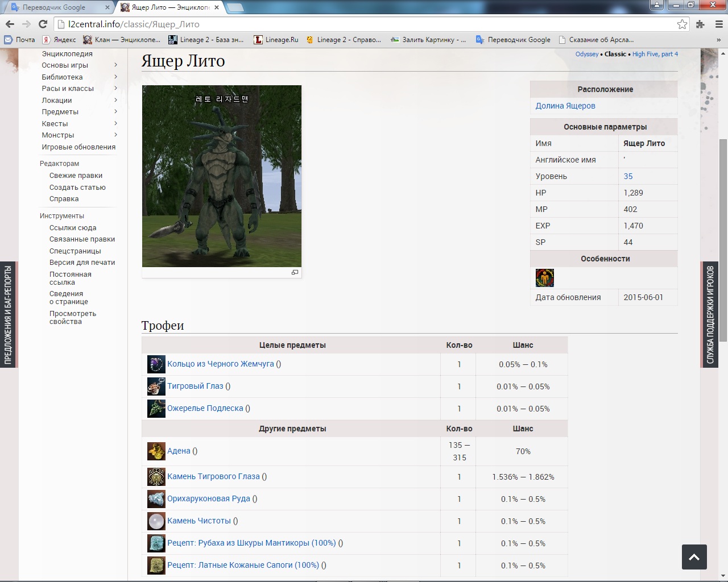This screenshot has width=728, height=582.
Task: Switch to High Five, part 4 version
Action: pyautogui.click(x=655, y=54)
